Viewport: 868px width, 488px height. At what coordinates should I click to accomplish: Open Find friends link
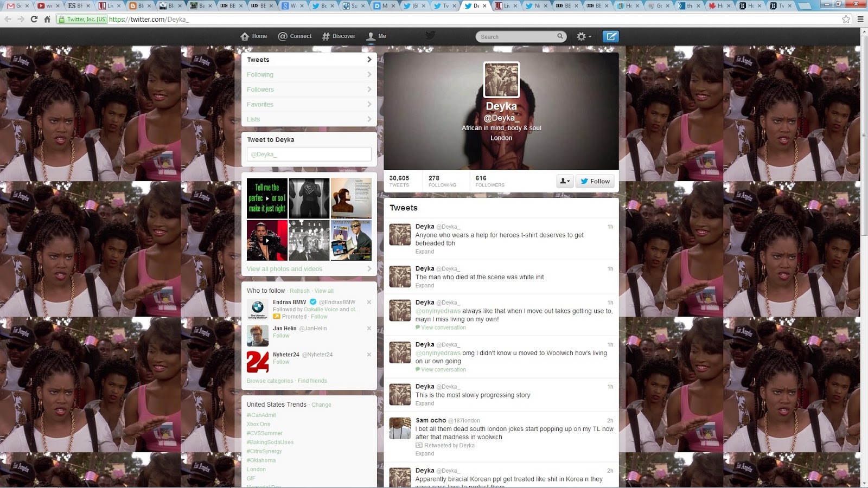[312, 381]
